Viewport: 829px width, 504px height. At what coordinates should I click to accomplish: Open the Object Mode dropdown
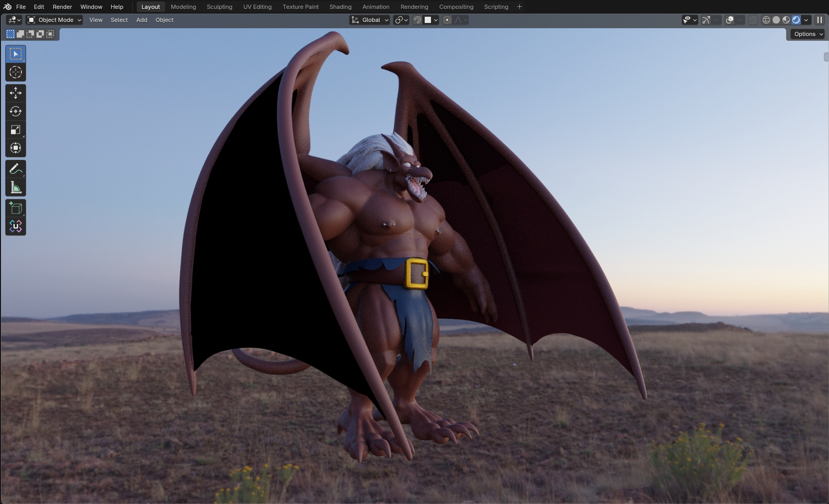55,20
